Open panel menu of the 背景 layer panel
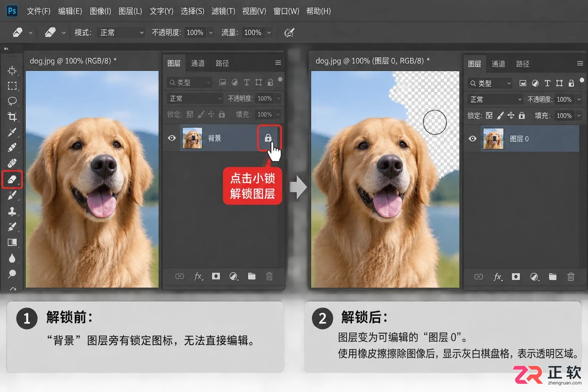The width and height of the screenshot is (588, 392). point(278,63)
